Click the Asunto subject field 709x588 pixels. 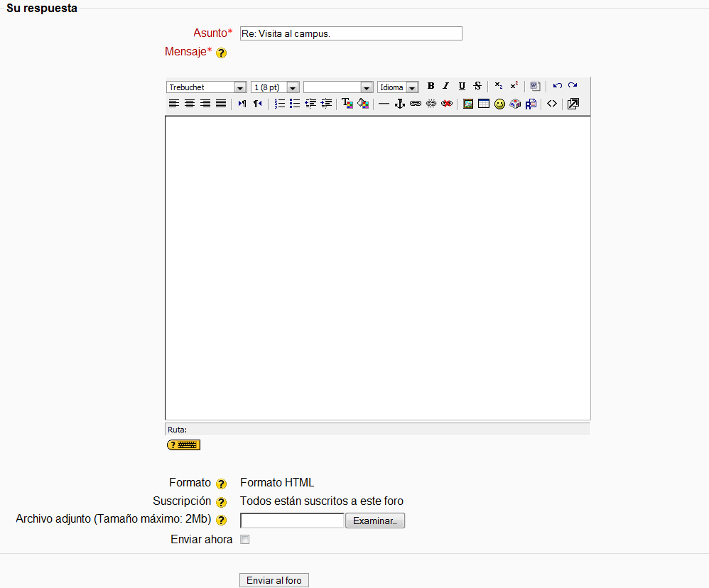coord(351,33)
